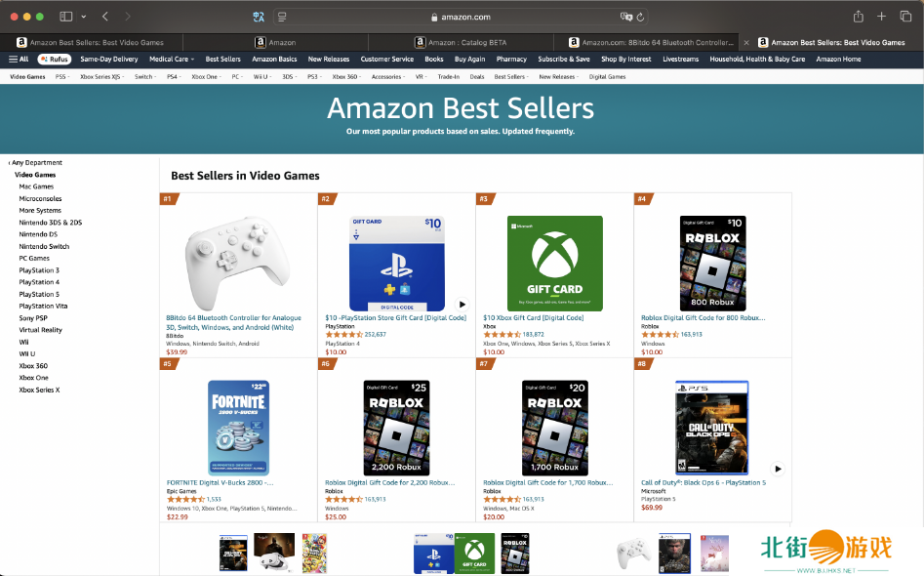This screenshot has width=924, height=576.
Task: Reload the page using the refresh icon
Action: pyautogui.click(x=640, y=18)
